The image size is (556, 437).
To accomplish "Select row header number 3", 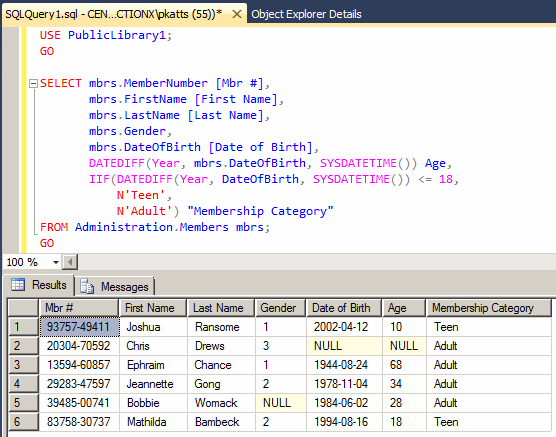I will (23, 365).
